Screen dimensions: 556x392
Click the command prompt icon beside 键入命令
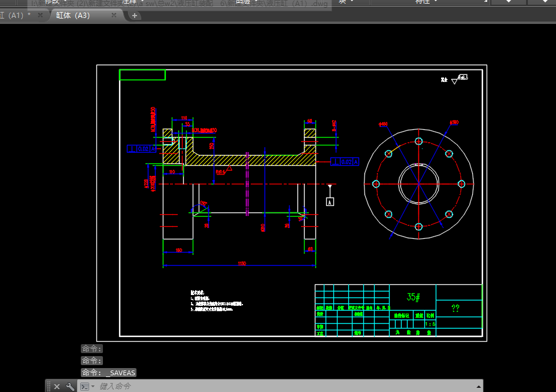(84, 386)
